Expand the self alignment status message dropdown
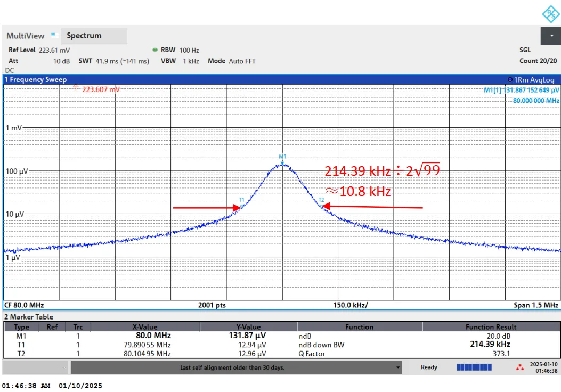Image resolution: width=561 pixels, height=392 pixels. pos(398,367)
